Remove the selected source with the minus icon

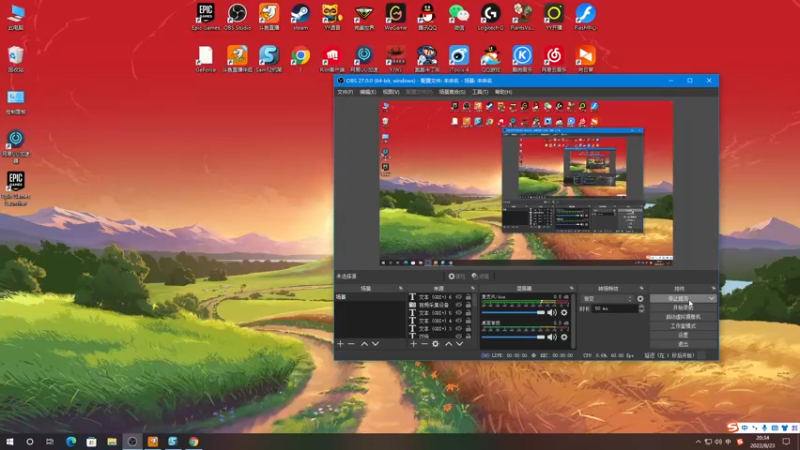(424, 344)
